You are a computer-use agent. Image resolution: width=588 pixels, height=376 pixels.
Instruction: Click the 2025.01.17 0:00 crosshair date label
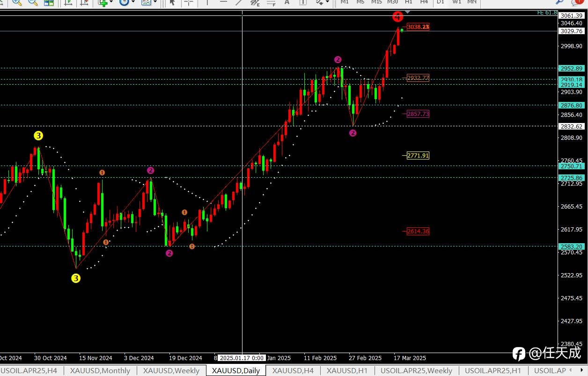point(242,358)
